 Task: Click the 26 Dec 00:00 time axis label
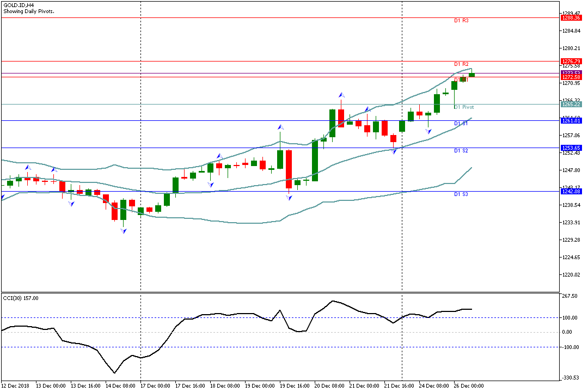[x=469, y=385]
